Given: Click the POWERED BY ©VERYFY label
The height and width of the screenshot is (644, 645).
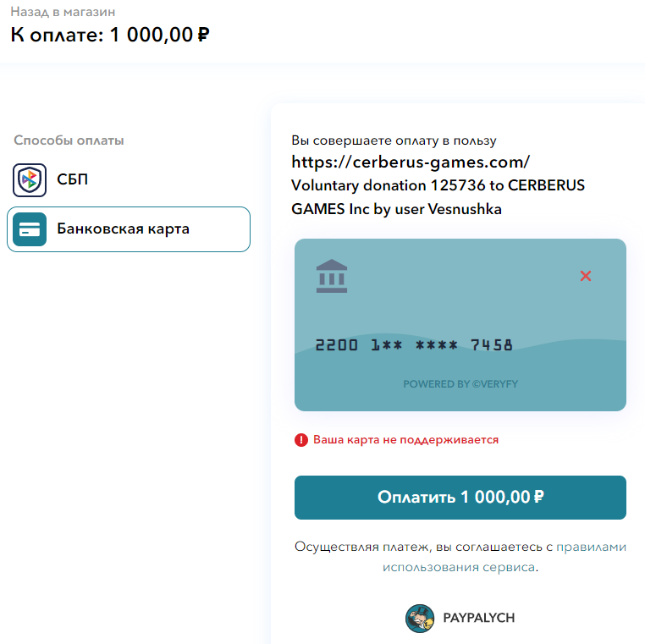Looking at the screenshot, I should [x=460, y=384].
